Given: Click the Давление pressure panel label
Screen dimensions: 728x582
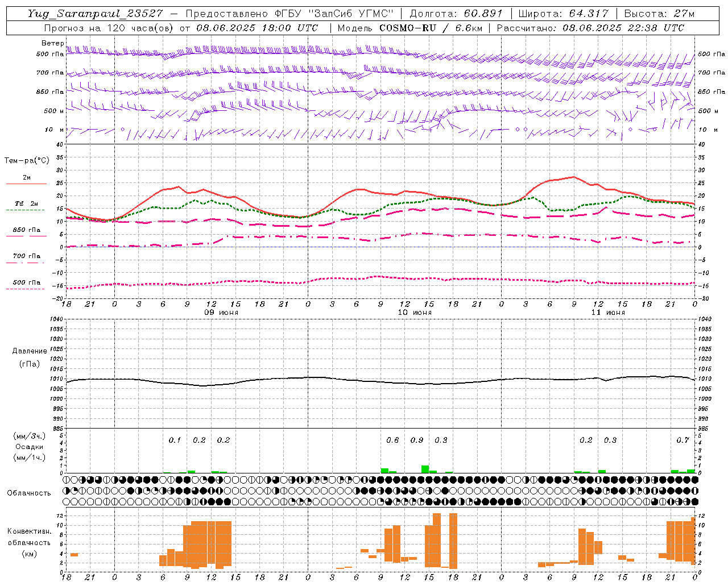Looking at the screenshot, I should pos(30,351).
